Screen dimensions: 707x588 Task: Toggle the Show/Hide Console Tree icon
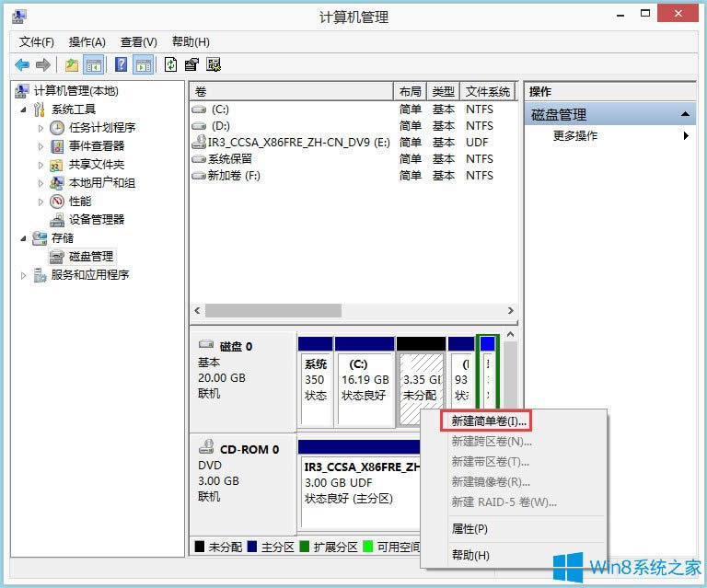[x=94, y=65]
